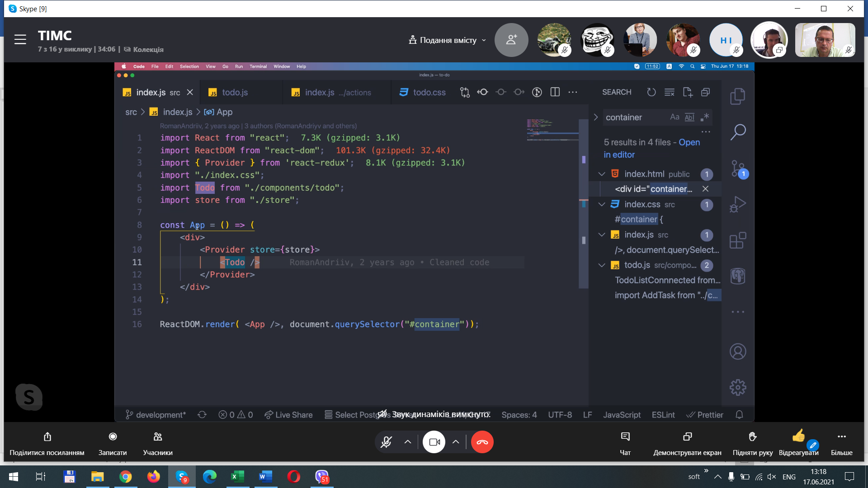Click the 'development*' git branch status
868x488 pixels.
tap(156, 415)
